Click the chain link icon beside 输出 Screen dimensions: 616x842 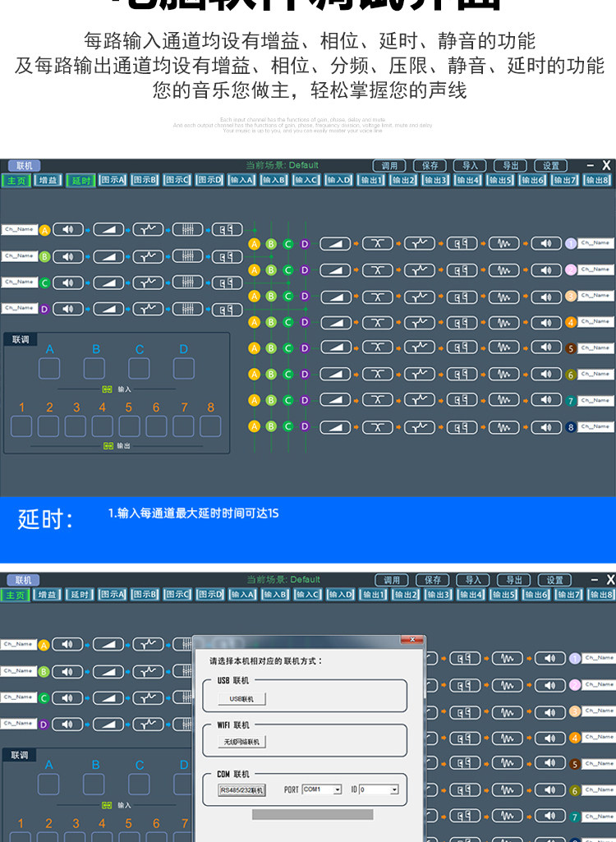[x=108, y=446]
